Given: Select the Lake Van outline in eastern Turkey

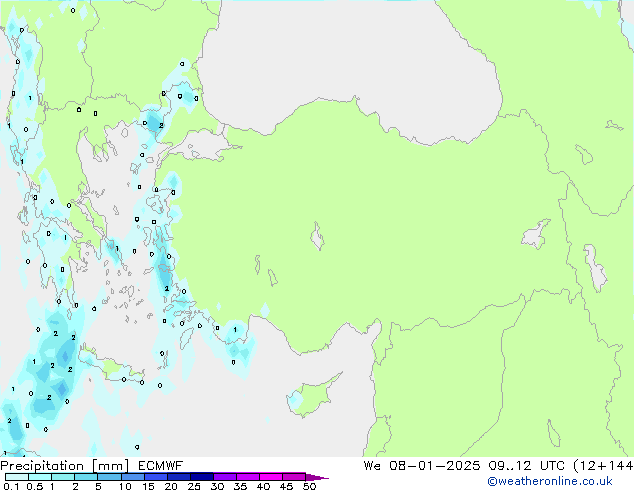Looking at the screenshot, I should 536,236.
